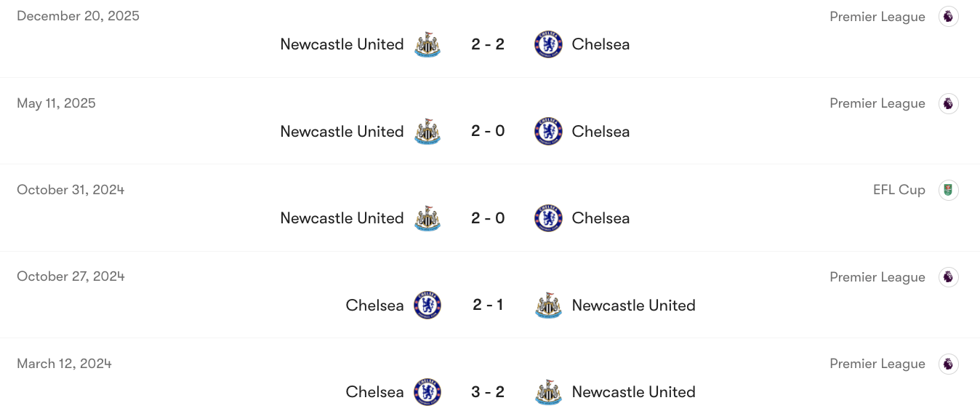Select the Premier League logo beside May 11 match
The image size is (980, 419).
coord(949,103)
